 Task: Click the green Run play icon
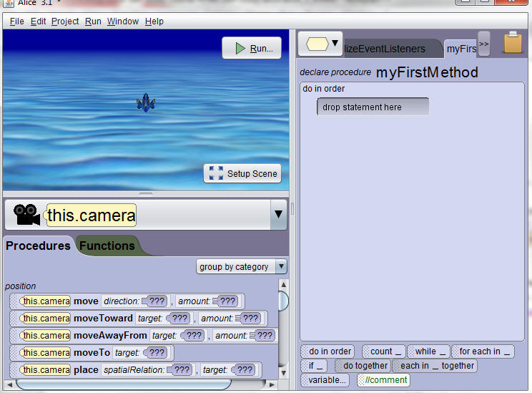coord(240,48)
